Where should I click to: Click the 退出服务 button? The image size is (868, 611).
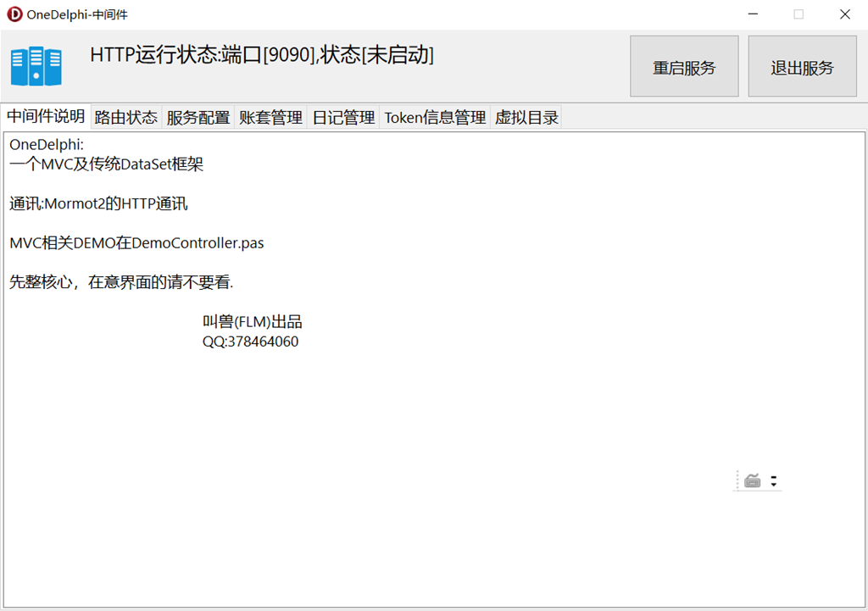tap(802, 66)
